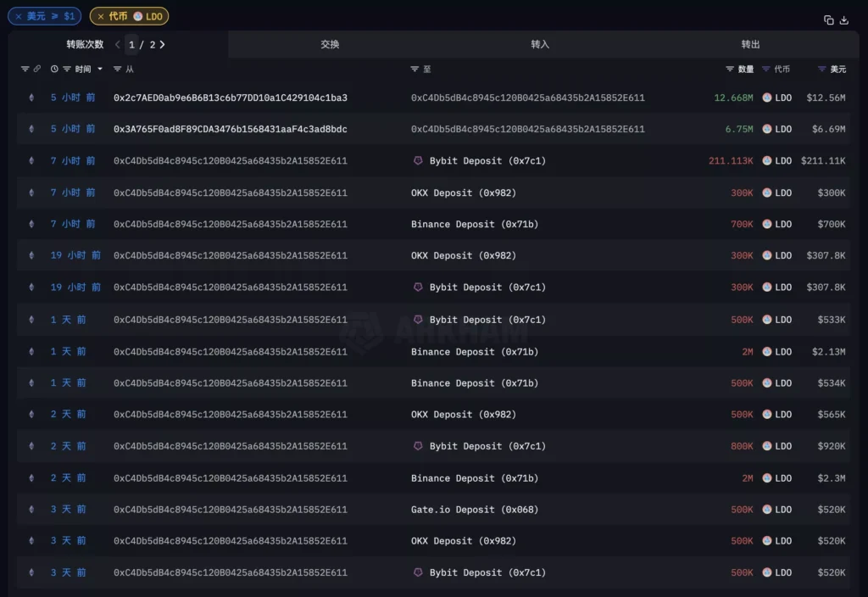Screen dimensions: 868x597
Task: Open OKX Deposit in the 7 小时 前 row
Action: pos(464,192)
